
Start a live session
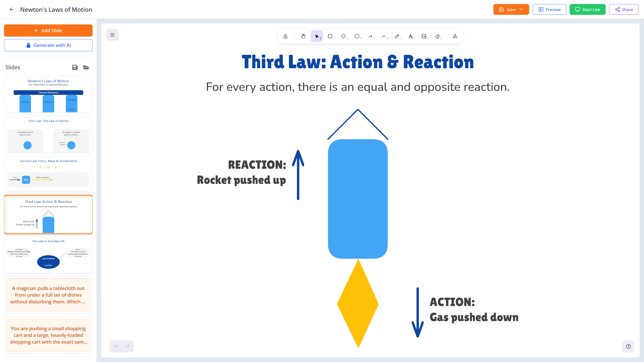click(x=587, y=9)
